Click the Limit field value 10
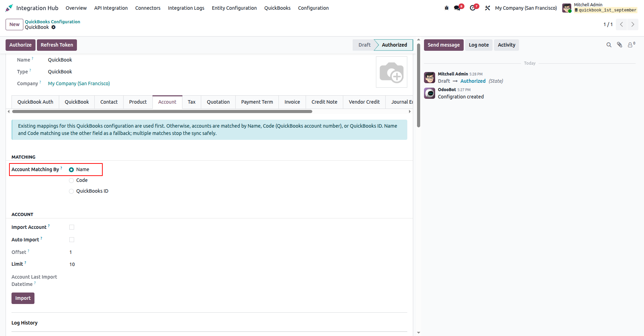 (x=72, y=264)
